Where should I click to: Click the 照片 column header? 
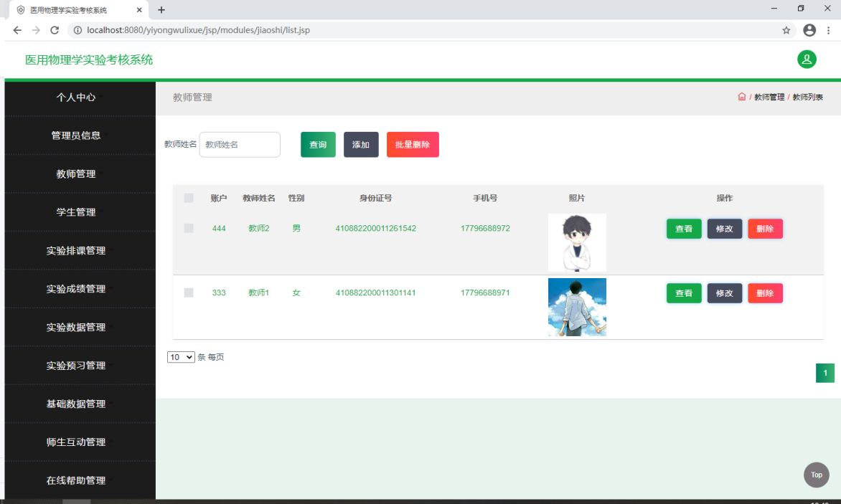(x=577, y=198)
